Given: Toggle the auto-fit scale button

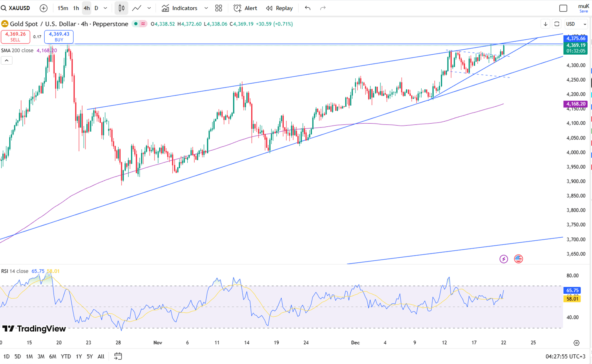Looking at the screenshot, I should pyautogui.click(x=557, y=24).
